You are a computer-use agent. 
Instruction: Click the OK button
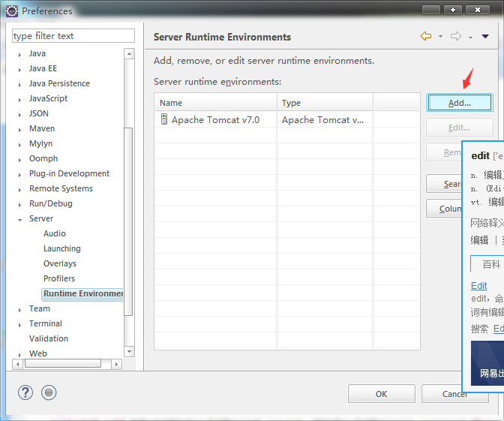click(x=382, y=394)
